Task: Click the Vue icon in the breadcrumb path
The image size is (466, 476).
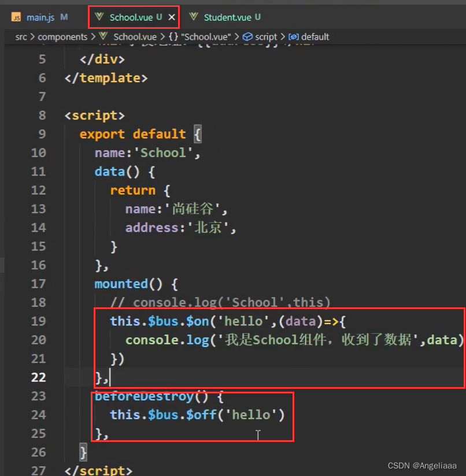Action: (x=103, y=36)
